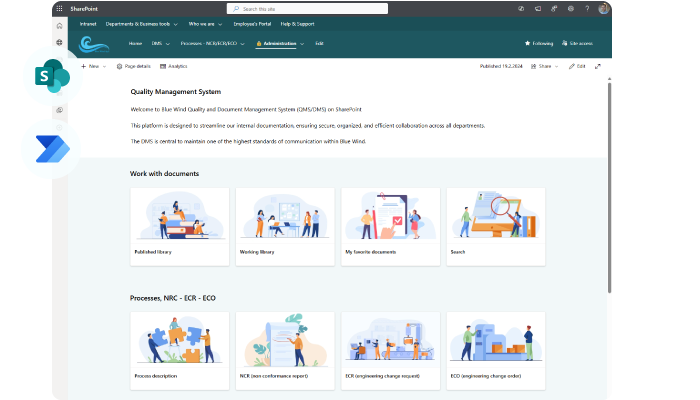Click the expand to full screen arrow icon
The image size is (700, 400).
point(598,66)
